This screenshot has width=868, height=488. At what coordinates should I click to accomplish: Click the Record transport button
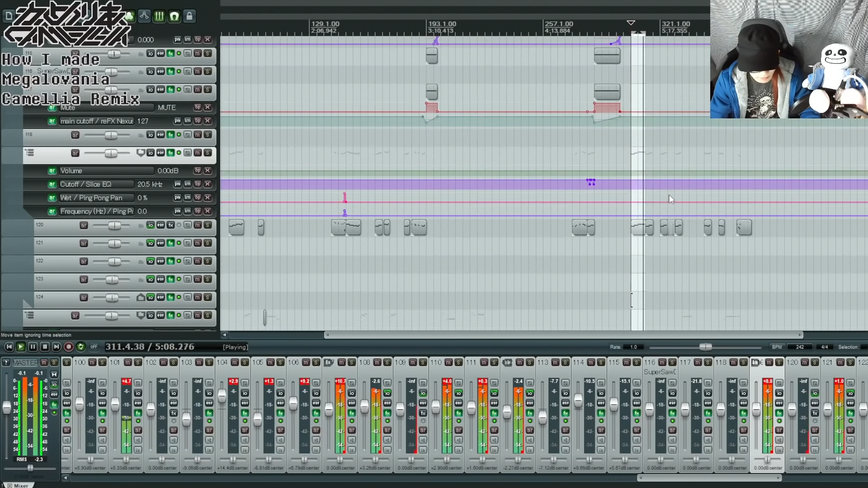coord(69,347)
